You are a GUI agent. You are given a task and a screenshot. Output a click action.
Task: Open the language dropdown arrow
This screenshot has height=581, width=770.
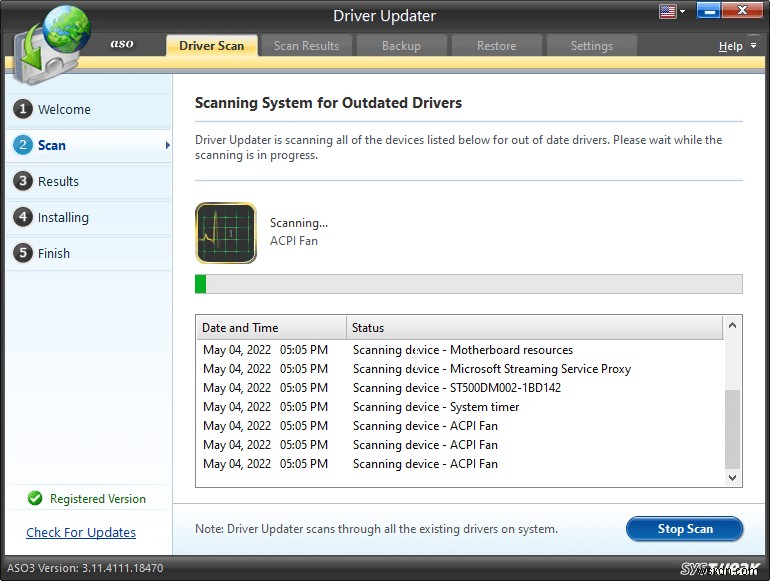click(684, 12)
